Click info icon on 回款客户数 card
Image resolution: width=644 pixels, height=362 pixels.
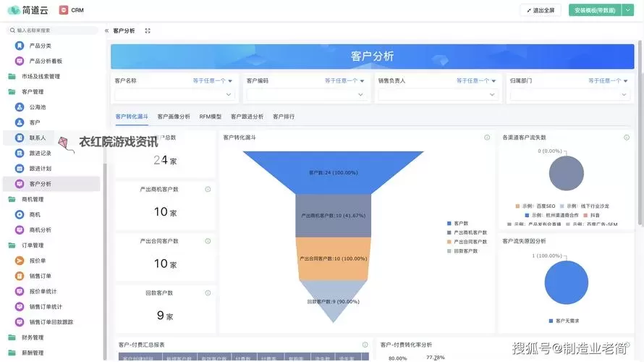[x=208, y=293]
